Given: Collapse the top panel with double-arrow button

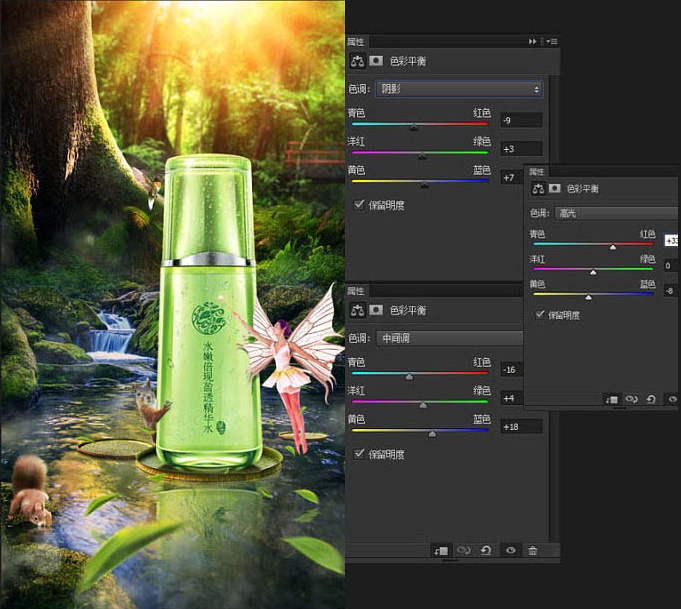Looking at the screenshot, I should [533, 41].
